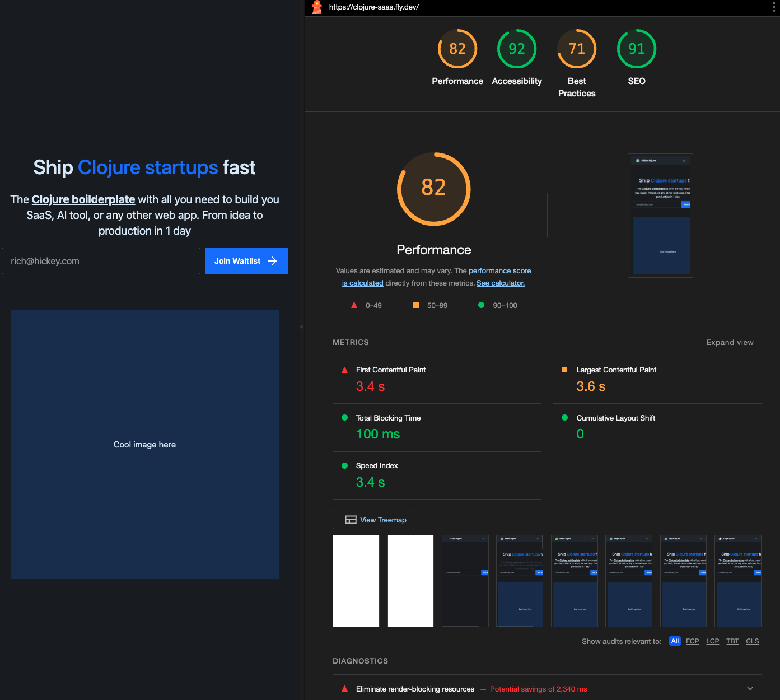Image resolution: width=780 pixels, height=700 pixels.
Task: Click the Potential savings of 2,340 ms text
Action: pyautogui.click(x=538, y=689)
